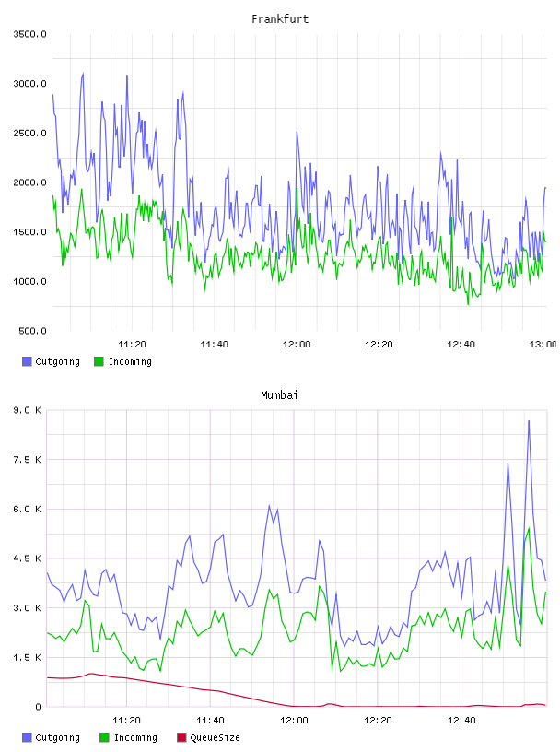Click the 500.0 y-axis label
This screenshot has width=560, height=752.
click(x=32, y=331)
